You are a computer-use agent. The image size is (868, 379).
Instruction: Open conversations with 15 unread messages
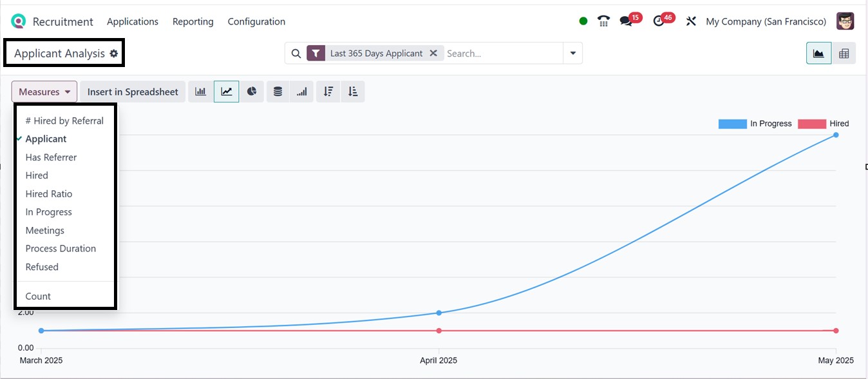pos(626,21)
